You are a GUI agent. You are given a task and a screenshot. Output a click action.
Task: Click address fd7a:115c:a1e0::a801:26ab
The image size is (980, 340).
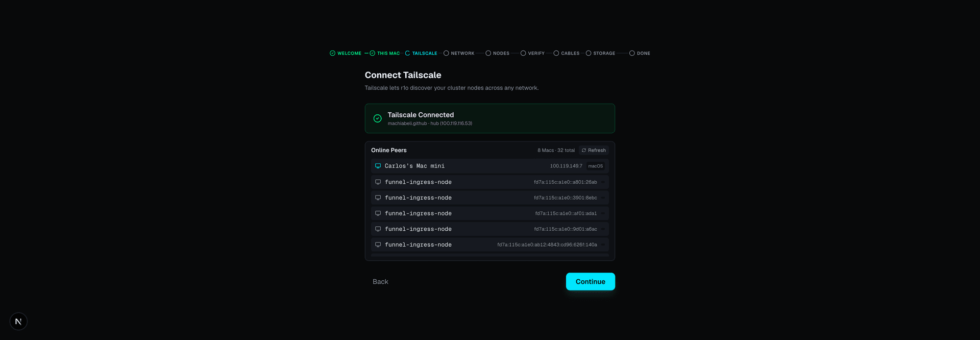(566, 182)
